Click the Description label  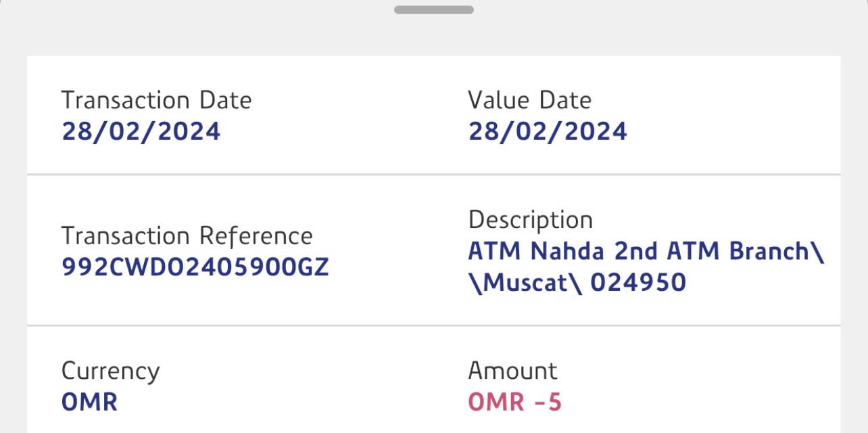point(530,220)
